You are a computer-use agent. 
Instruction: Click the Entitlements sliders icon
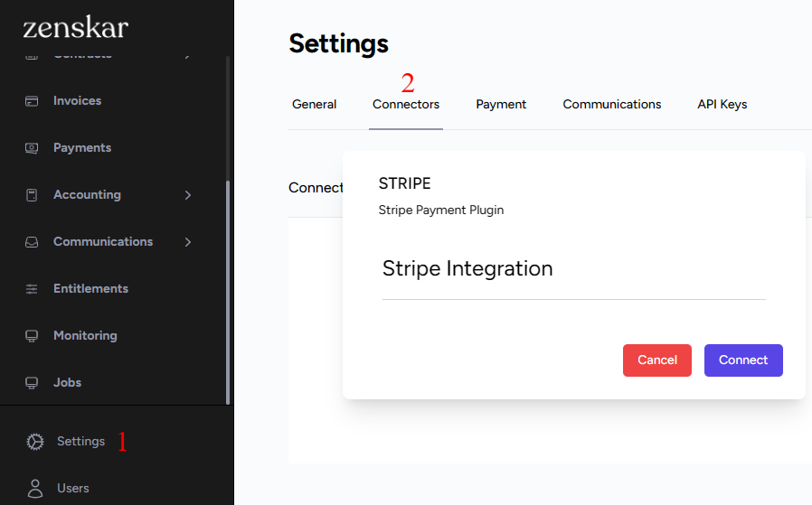[x=32, y=289]
